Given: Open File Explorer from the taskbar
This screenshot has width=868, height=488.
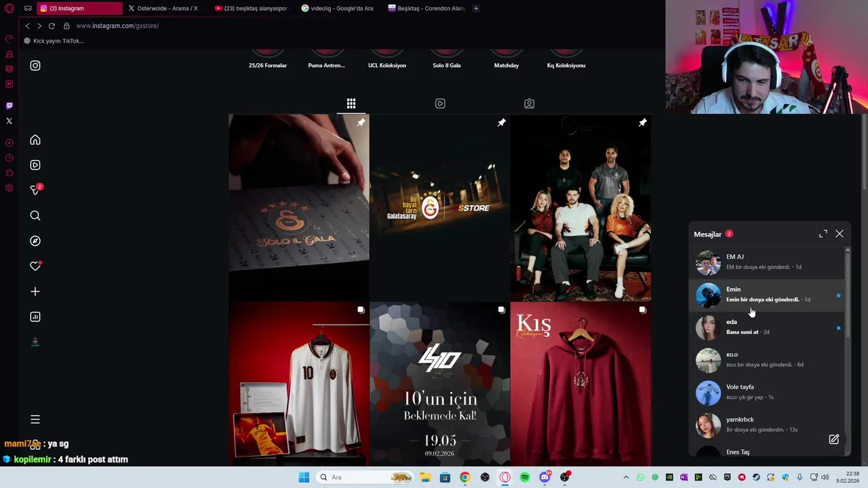Looking at the screenshot, I should click(x=425, y=477).
